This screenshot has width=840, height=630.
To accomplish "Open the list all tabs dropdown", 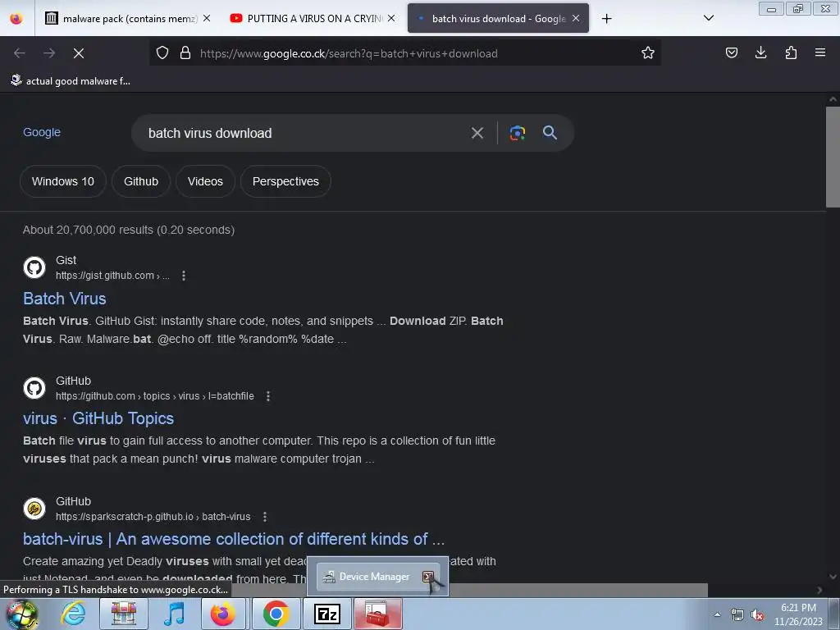I will (x=708, y=18).
